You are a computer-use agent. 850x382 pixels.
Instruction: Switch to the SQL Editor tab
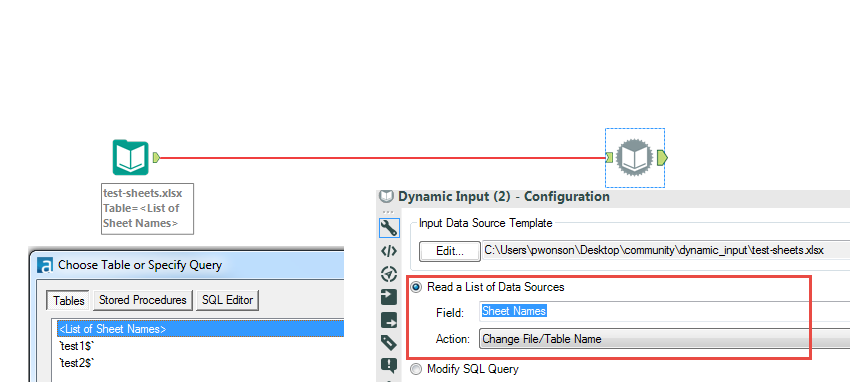pyautogui.click(x=228, y=300)
